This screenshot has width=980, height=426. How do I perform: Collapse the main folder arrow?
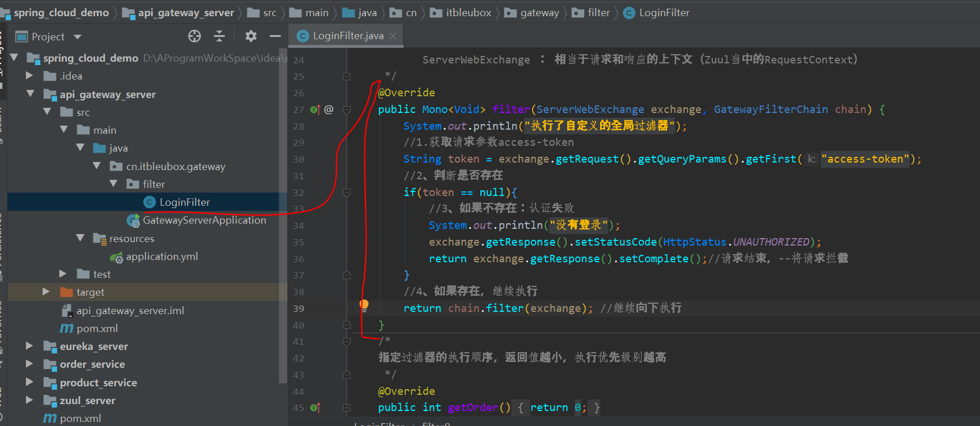(x=64, y=130)
